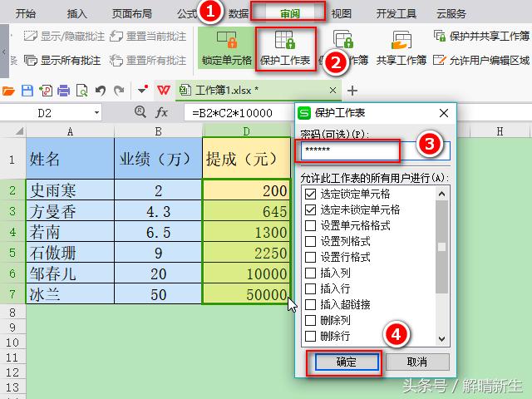
Task: Click the Protect Sheet (保护工作表) icon
Action: point(285,40)
